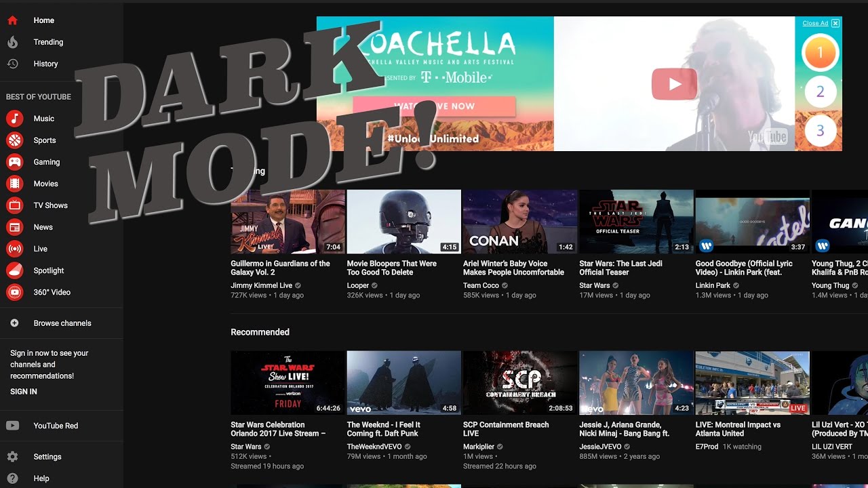The height and width of the screenshot is (488, 868).
Task: Open the Settings label
Action: pyautogui.click(x=47, y=457)
